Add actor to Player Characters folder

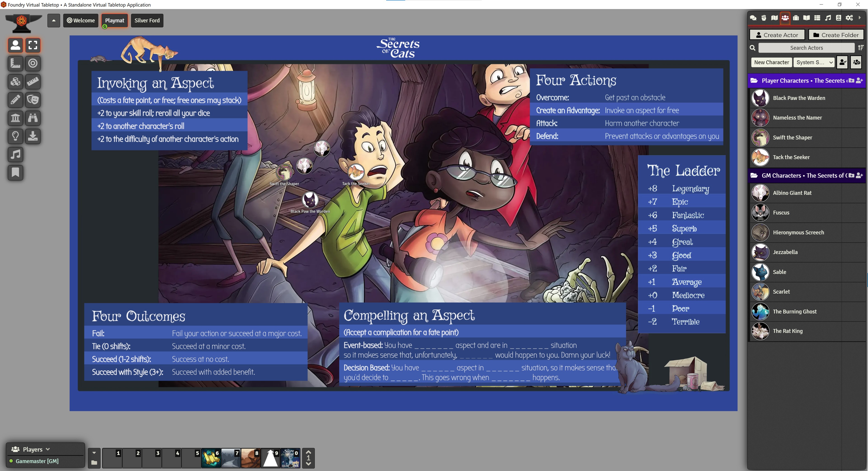pyautogui.click(x=860, y=80)
